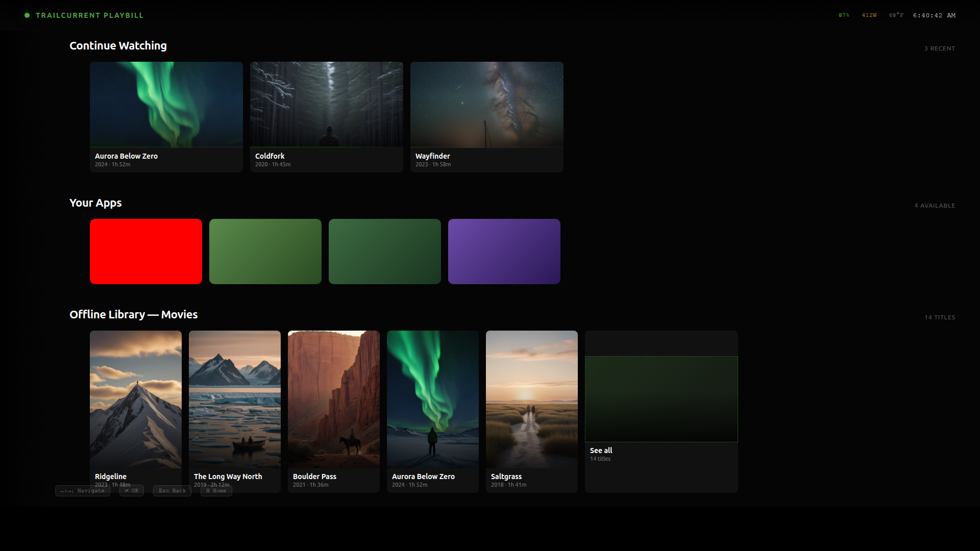Click the H Home hint button
The width and height of the screenshot is (980, 551).
click(x=216, y=491)
